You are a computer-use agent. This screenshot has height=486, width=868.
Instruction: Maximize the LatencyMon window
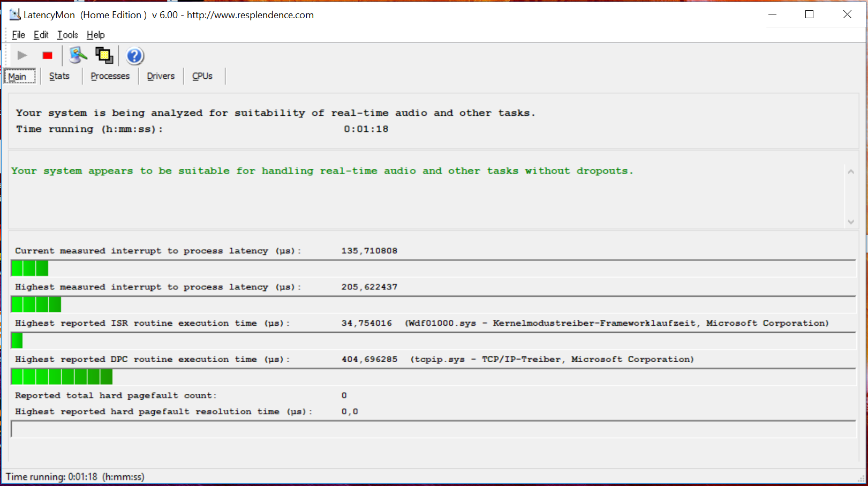(x=809, y=14)
